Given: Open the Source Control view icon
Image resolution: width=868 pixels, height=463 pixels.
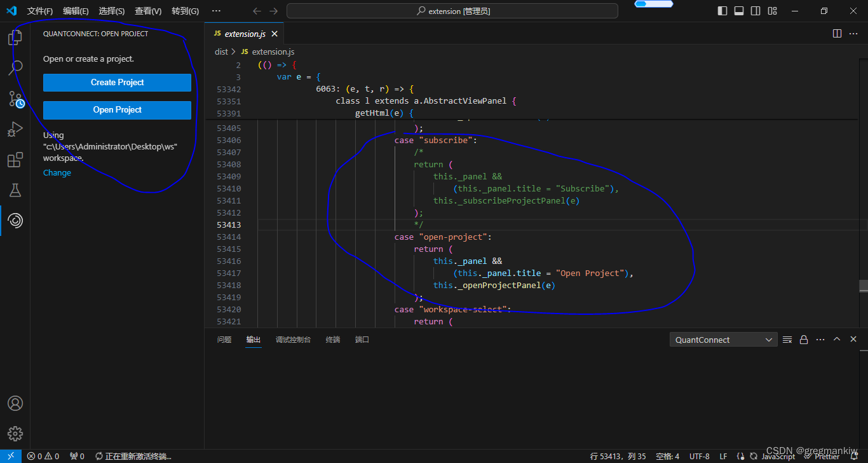Looking at the screenshot, I should tap(15, 99).
